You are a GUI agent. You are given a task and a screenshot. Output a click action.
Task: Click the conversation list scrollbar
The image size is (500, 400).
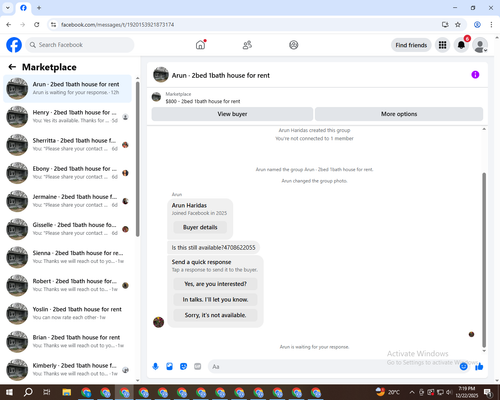137,159
